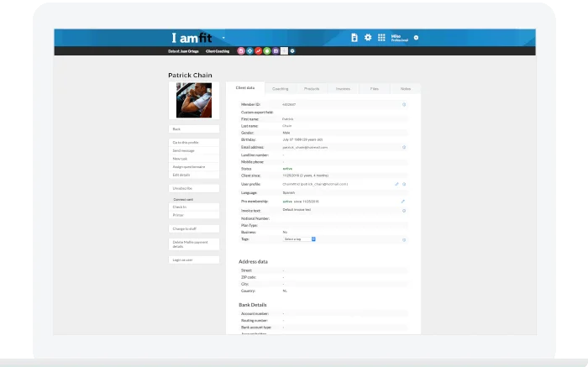
Task: Click the icon next to Member ID
Action: 404,104
